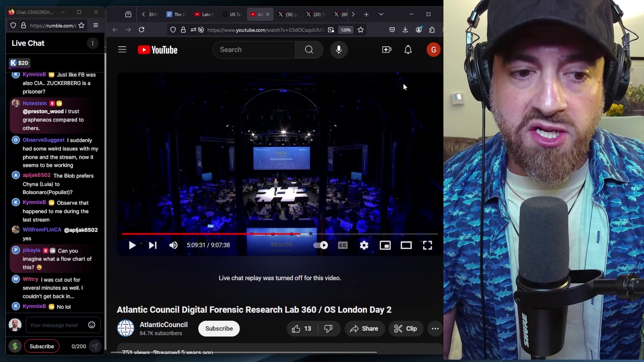This screenshot has height=362, width=644.
Task: Open the autoplay blocked icon in address bar
Action: (x=201, y=30)
